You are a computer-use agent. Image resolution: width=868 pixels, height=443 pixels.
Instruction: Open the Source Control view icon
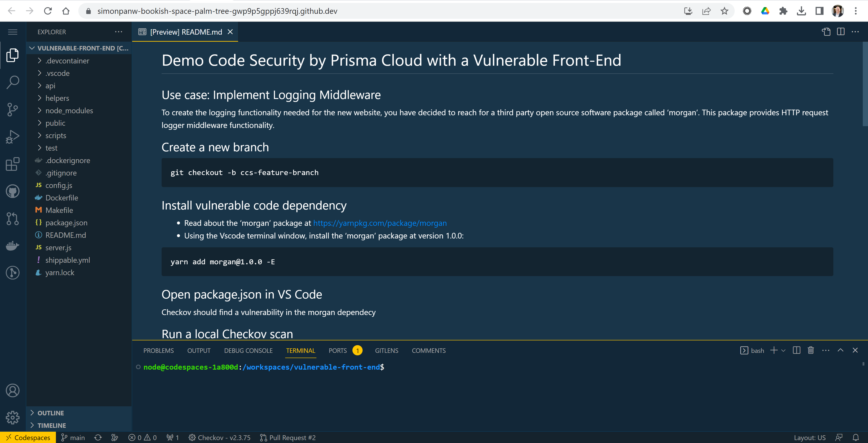point(12,109)
